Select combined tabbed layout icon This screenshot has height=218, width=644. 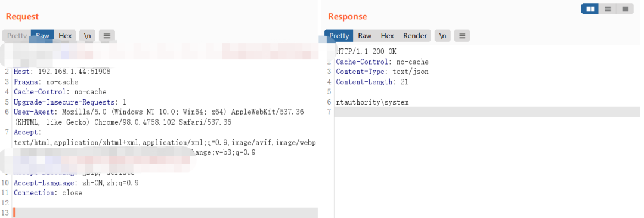click(x=625, y=8)
